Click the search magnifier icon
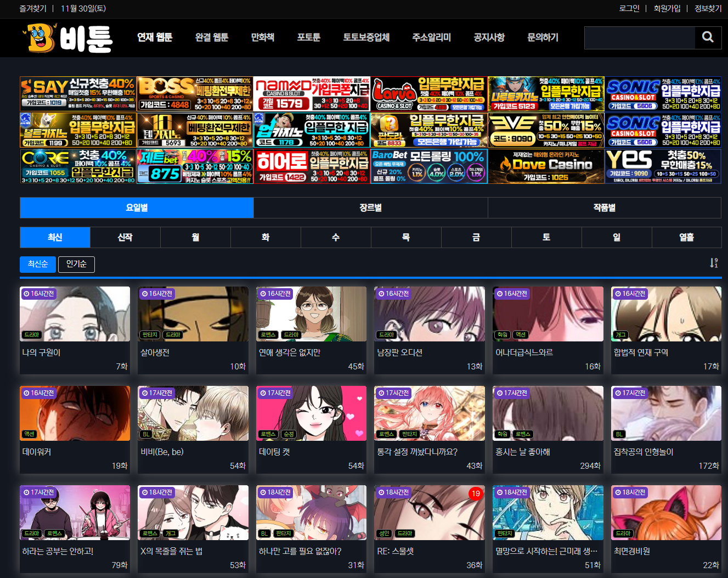Viewport: 728px width, 578px height. (708, 37)
